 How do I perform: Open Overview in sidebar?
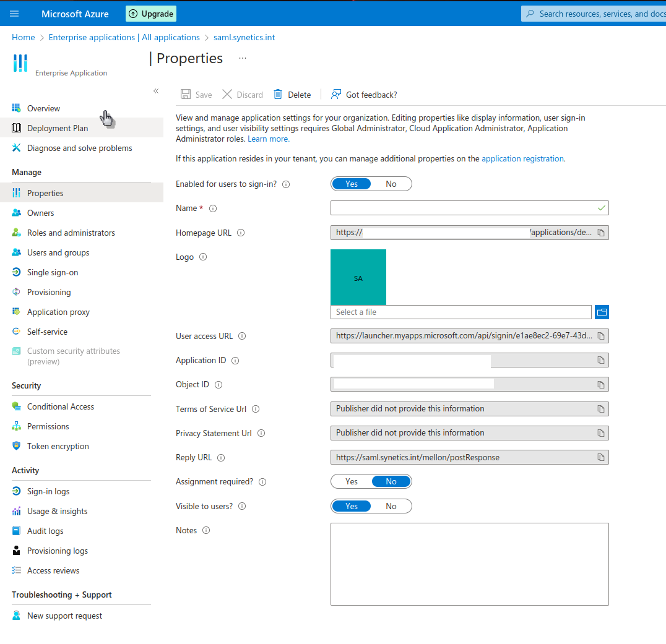(x=82, y=108)
